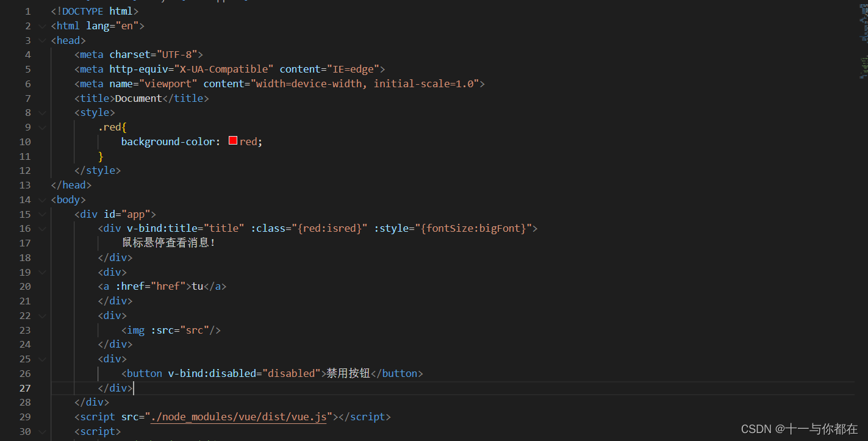Collapse the div fold on line 22

click(x=41, y=316)
